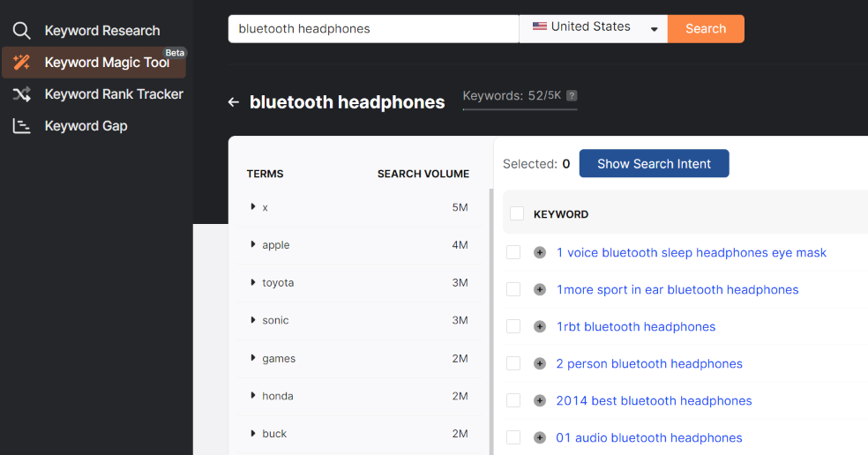
Task: Click the Keyword Research magnifier icon
Action: (21, 31)
